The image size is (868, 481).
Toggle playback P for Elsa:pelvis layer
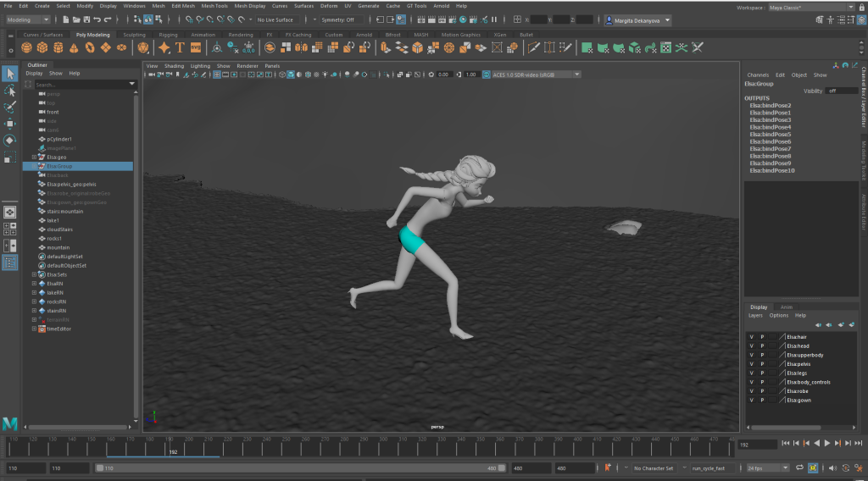pos(762,364)
